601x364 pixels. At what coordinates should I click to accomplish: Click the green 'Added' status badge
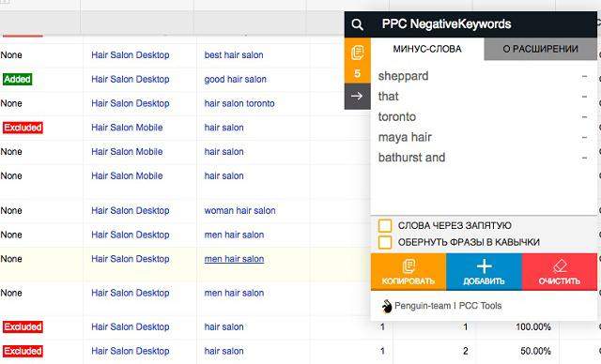tap(17, 79)
